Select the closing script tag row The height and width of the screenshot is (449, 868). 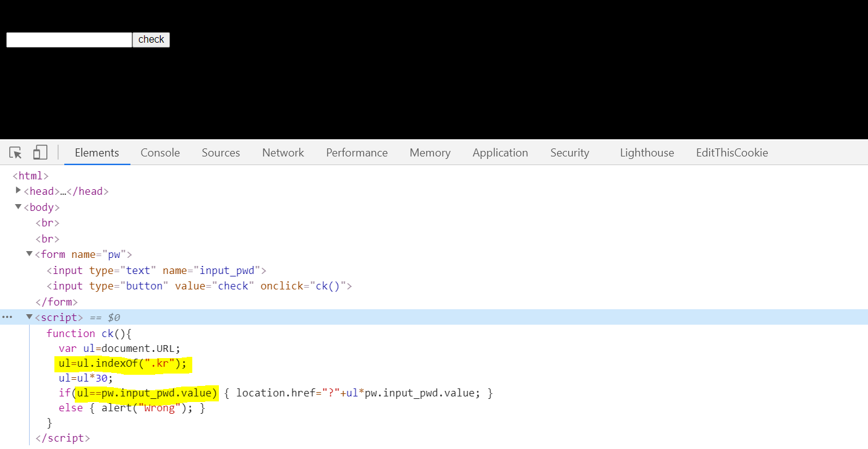pyautogui.click(x=62, y=438)
